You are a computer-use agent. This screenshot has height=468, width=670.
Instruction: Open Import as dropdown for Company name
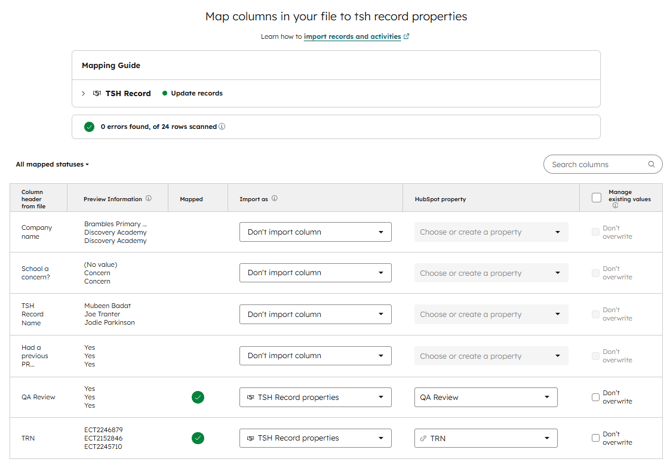tap(315, 232)
